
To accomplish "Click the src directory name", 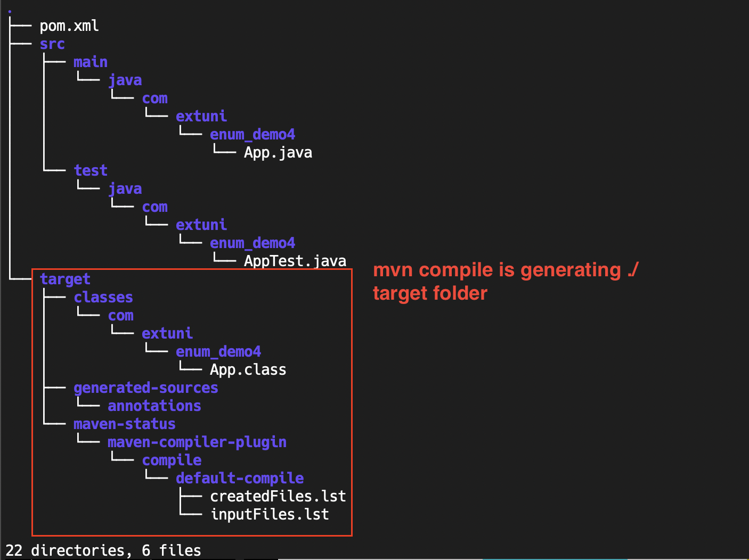I will pos(52,44).
